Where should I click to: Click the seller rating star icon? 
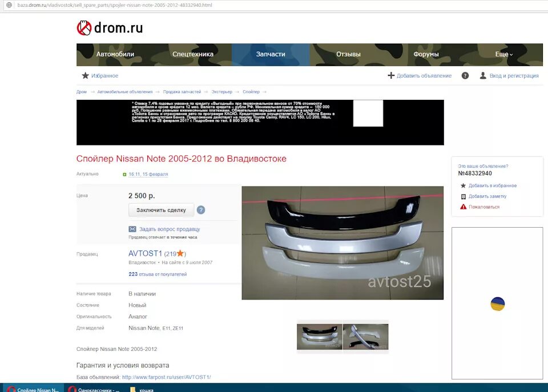180,253
